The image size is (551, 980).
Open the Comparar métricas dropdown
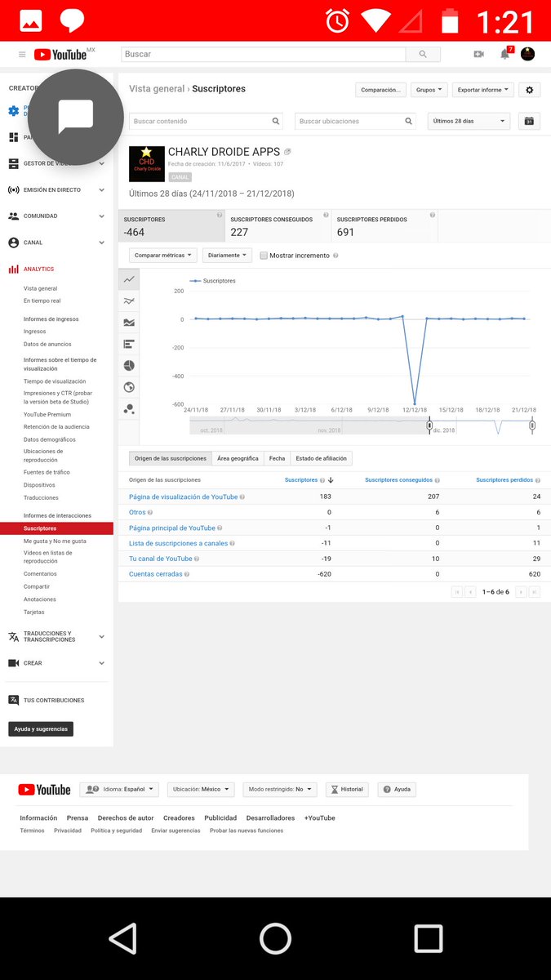click(x=163, y=255)
